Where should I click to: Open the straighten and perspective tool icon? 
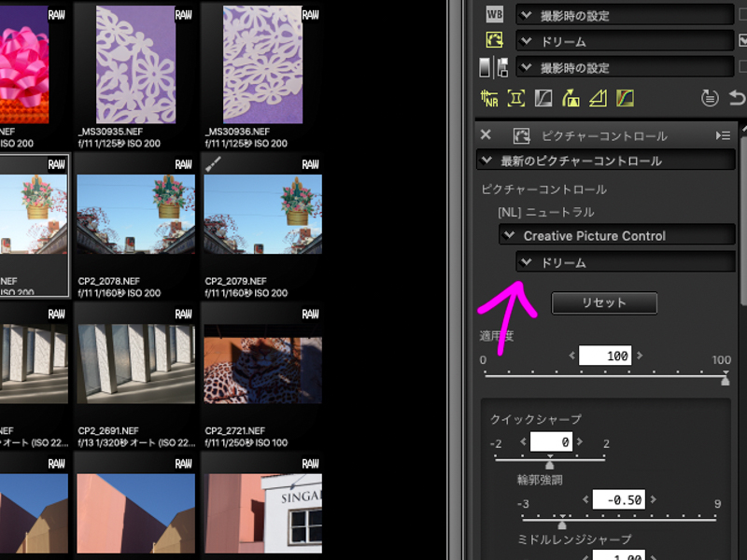pos(571,99)
